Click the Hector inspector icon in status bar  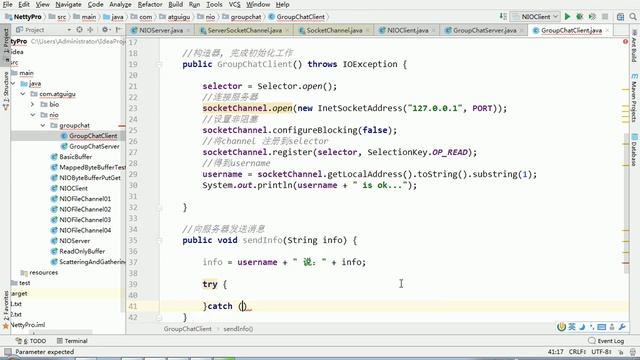(x=633, y=352)
